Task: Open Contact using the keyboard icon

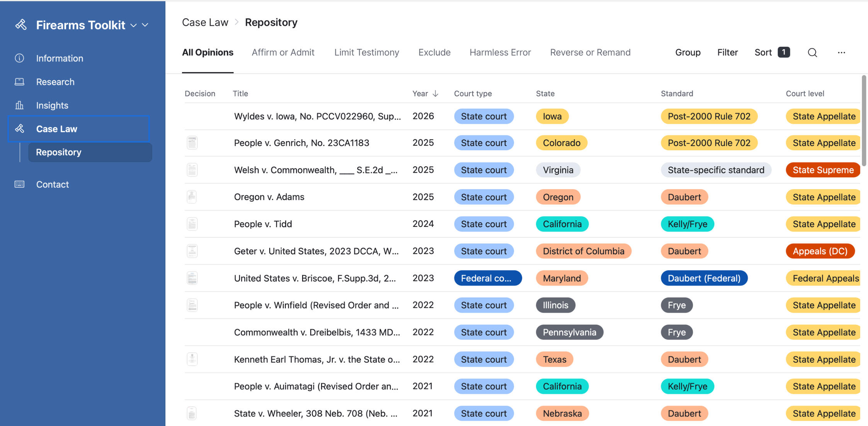Action: click(x=20, y=184)
